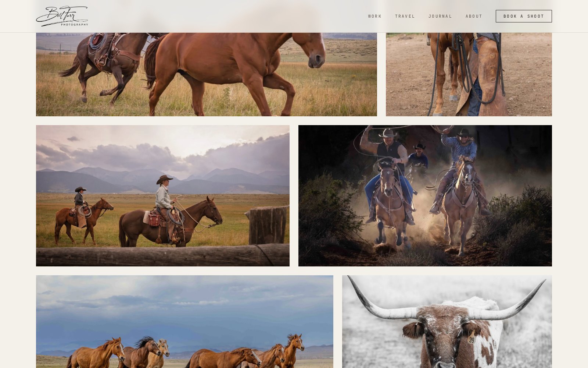
Task: View the cowboys swinging lassos photo
Action: (425, 196)
